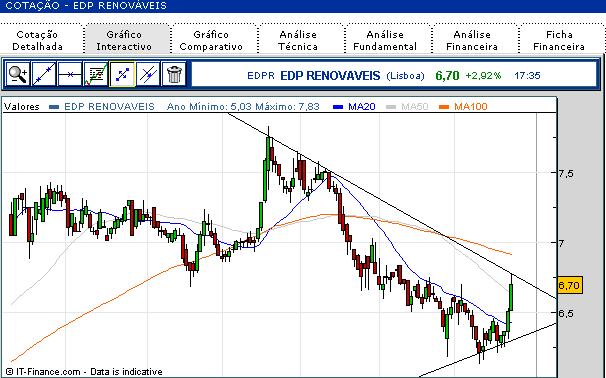Click the Valores chart label
606x378 pixels.
tap(22, 106)
